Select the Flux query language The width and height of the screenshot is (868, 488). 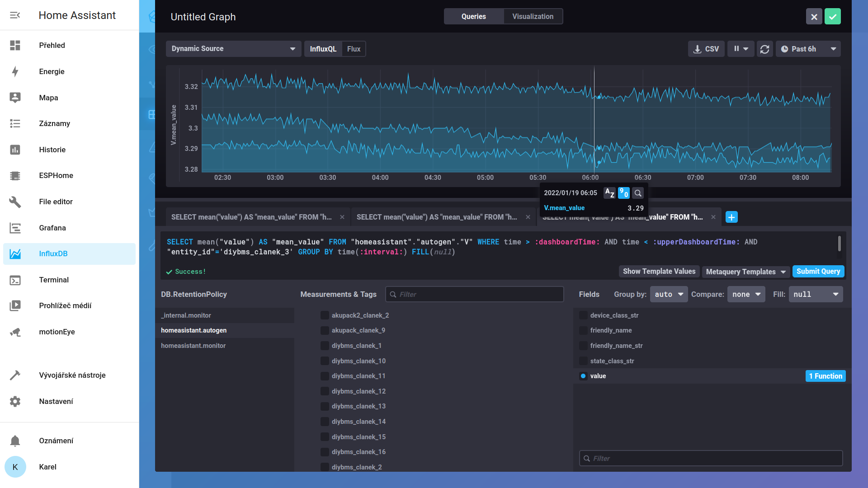point(354,49)
